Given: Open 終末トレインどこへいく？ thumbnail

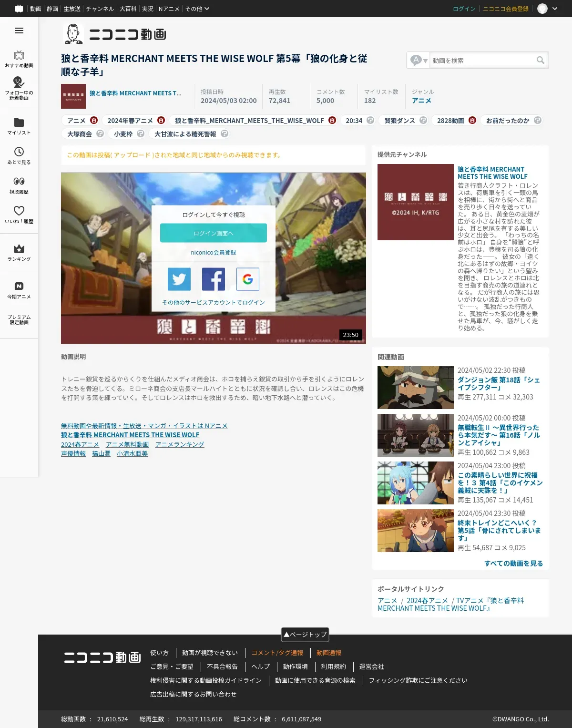Looking at the screenshot, I should coord(416,531).
